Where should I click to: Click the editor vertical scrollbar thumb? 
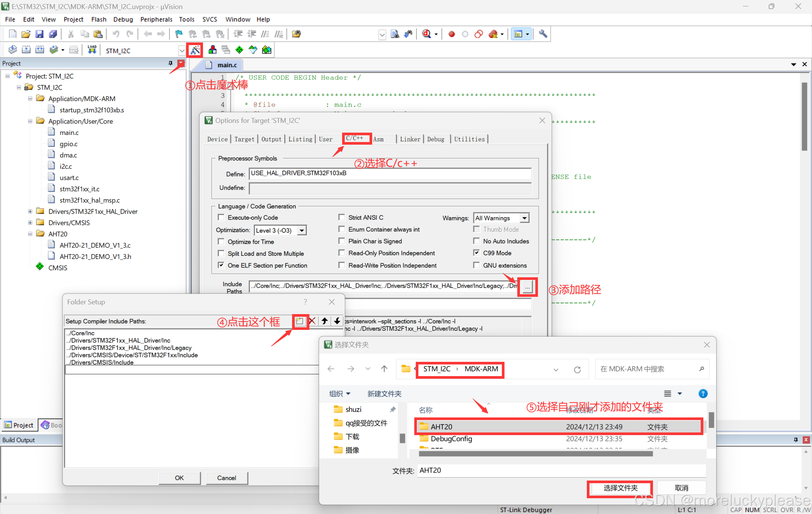pyautogui.click(x=804, y=116)
